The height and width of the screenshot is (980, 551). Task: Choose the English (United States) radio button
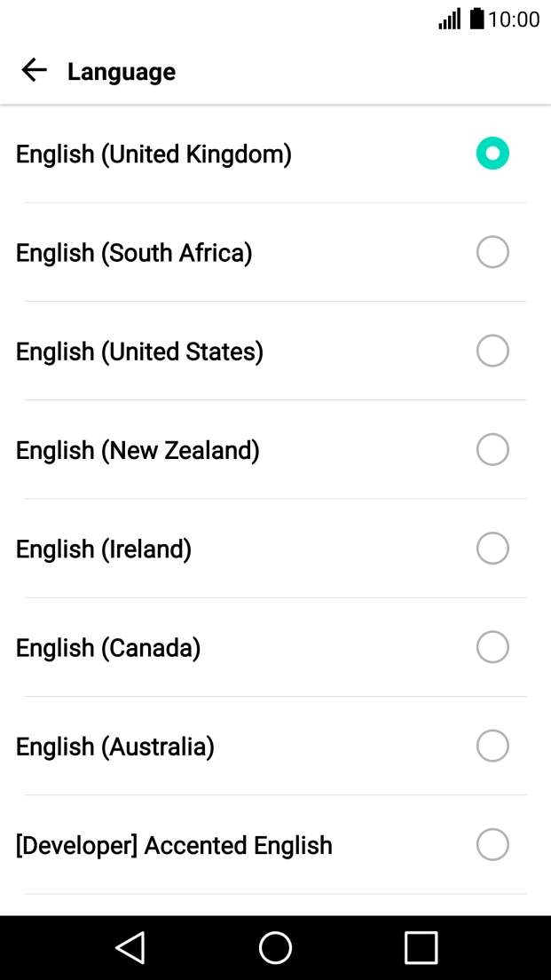pos(492,351)
